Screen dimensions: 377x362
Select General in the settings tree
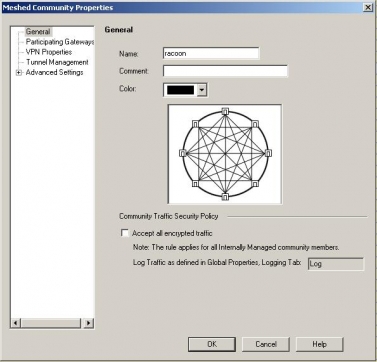tap(38, 32)
